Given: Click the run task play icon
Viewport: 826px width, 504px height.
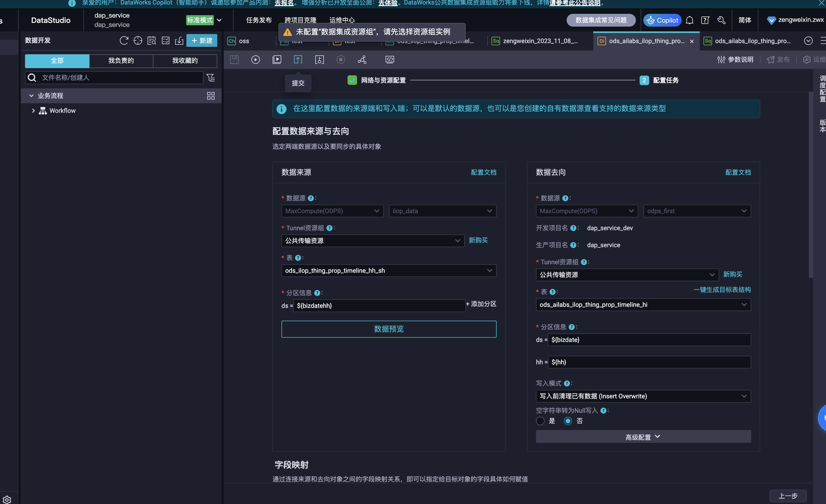Looking at the screenshot, I should (x=255, y=60).
